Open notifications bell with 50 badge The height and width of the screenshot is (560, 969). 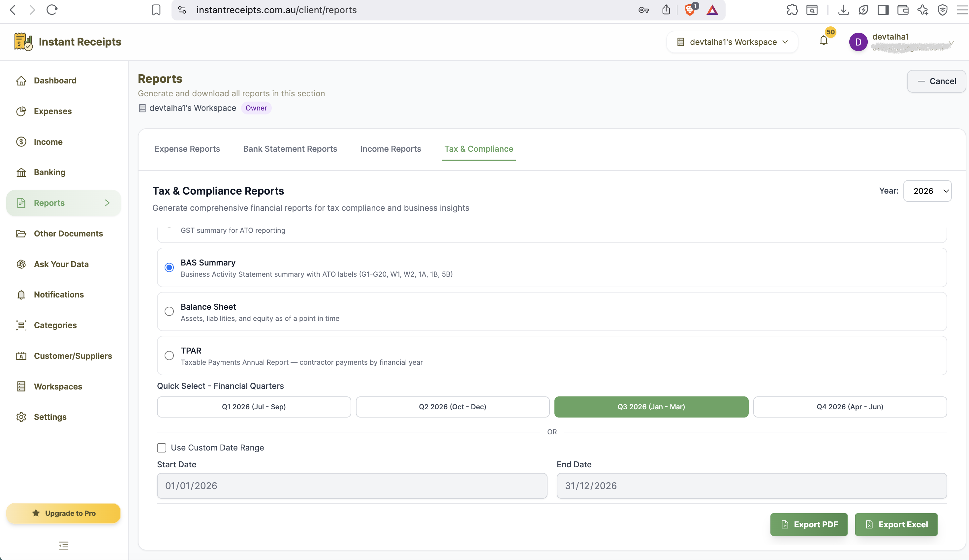[824, 40]
